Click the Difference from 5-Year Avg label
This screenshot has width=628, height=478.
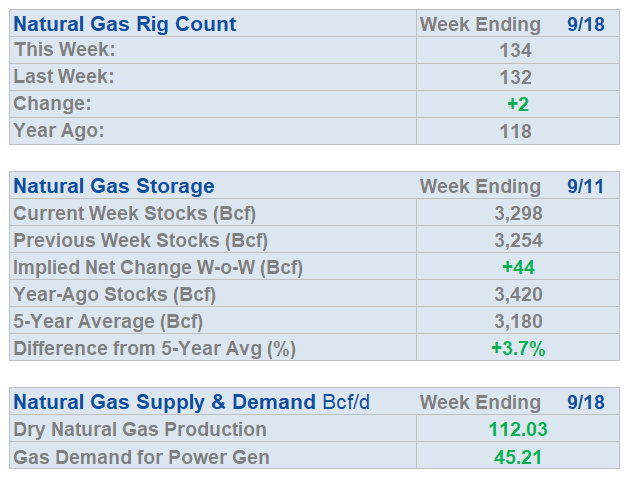(x=155, y=349)
